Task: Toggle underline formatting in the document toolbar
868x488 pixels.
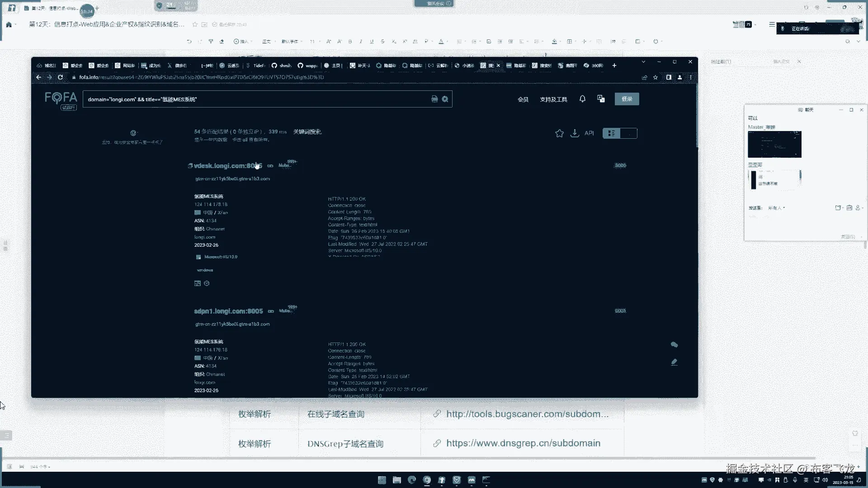Action: 372,42
